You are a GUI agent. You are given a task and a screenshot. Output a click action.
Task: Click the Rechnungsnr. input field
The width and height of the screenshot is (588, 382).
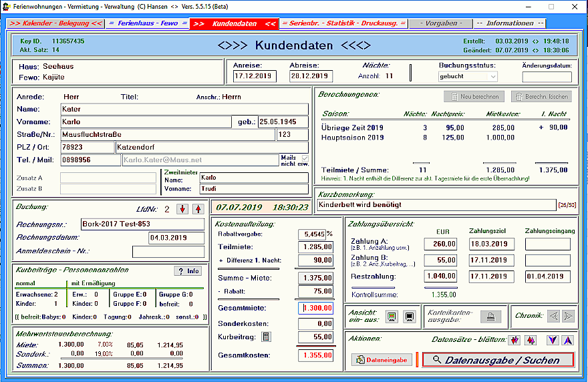click(x=142, y=224)
